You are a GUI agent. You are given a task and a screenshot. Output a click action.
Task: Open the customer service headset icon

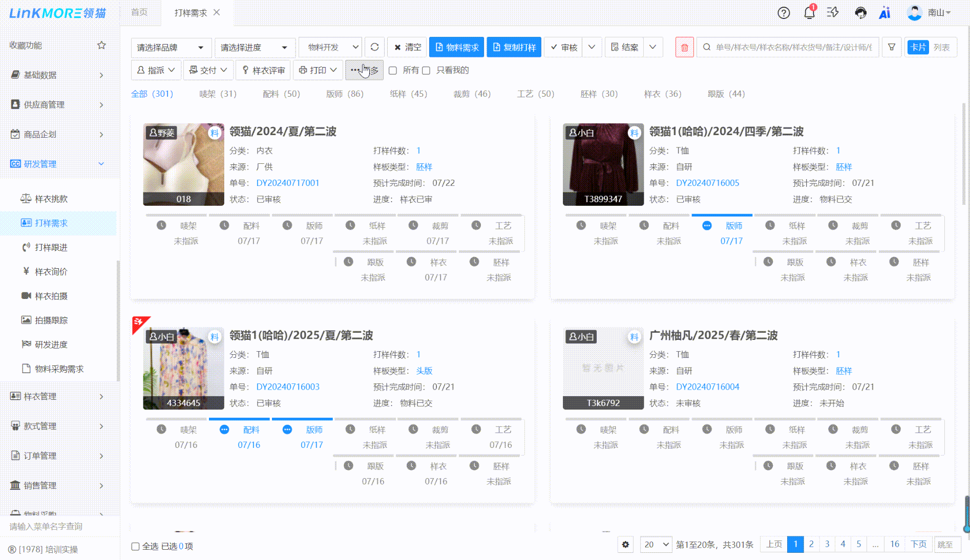[x=860, y=13]
